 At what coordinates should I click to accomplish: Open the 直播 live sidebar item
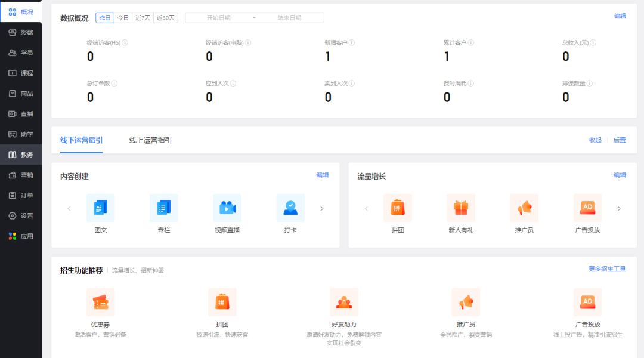[21, 114]
